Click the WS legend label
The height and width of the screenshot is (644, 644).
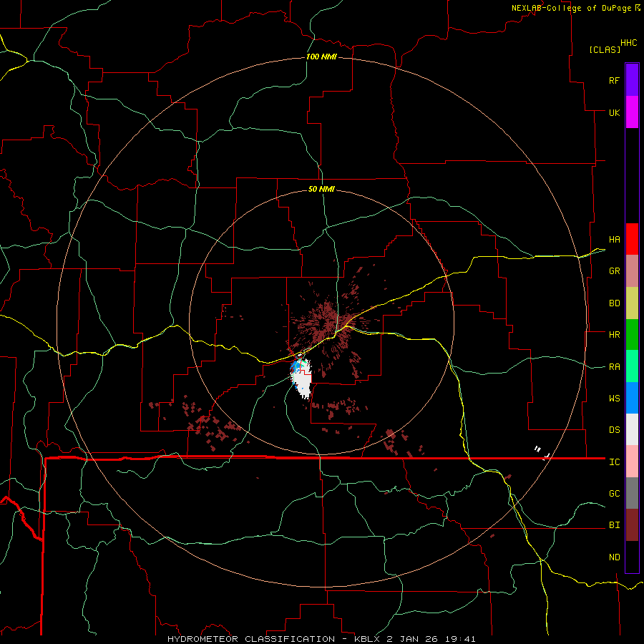[614, 399]
